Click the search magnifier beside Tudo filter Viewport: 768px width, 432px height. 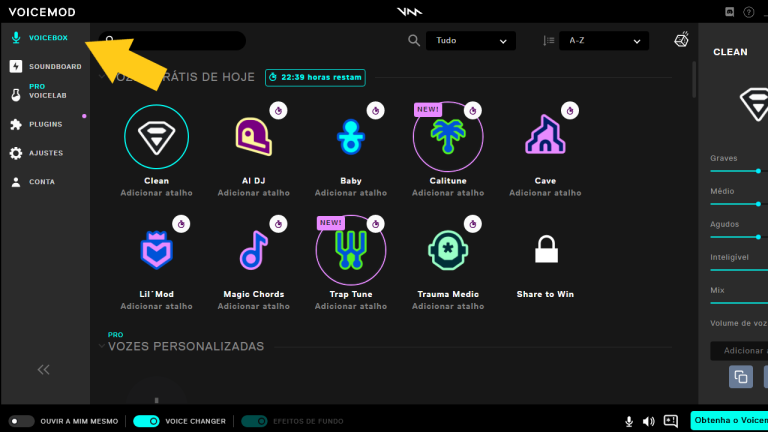pos(414,41)
